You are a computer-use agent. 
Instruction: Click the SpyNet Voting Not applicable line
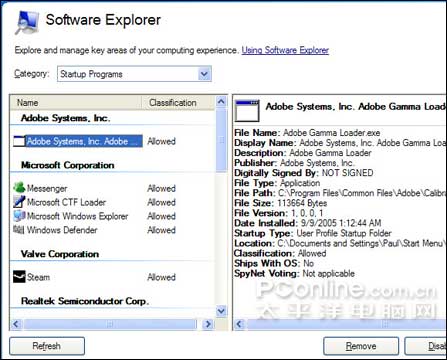tap(294, 273)
